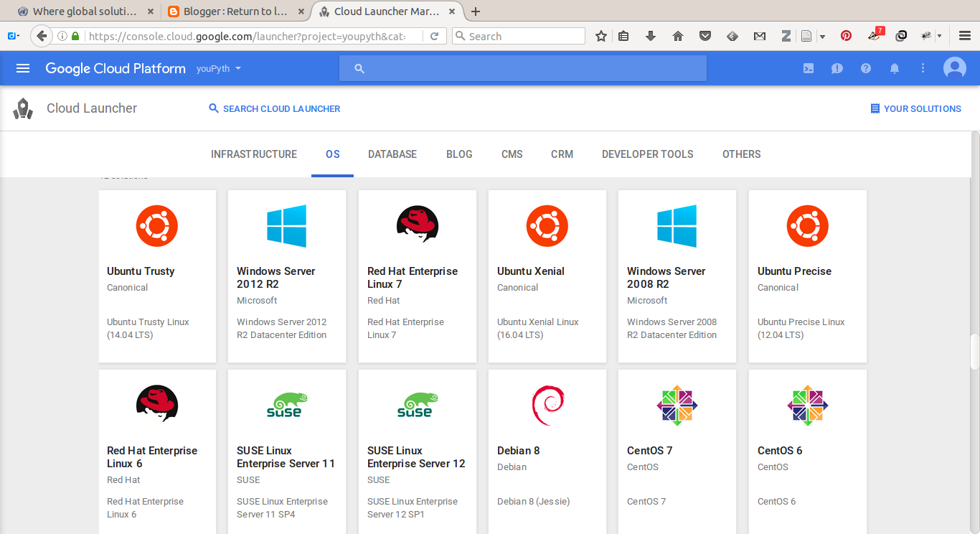Open the Ubuntu Precise solution card

point(808,276)
